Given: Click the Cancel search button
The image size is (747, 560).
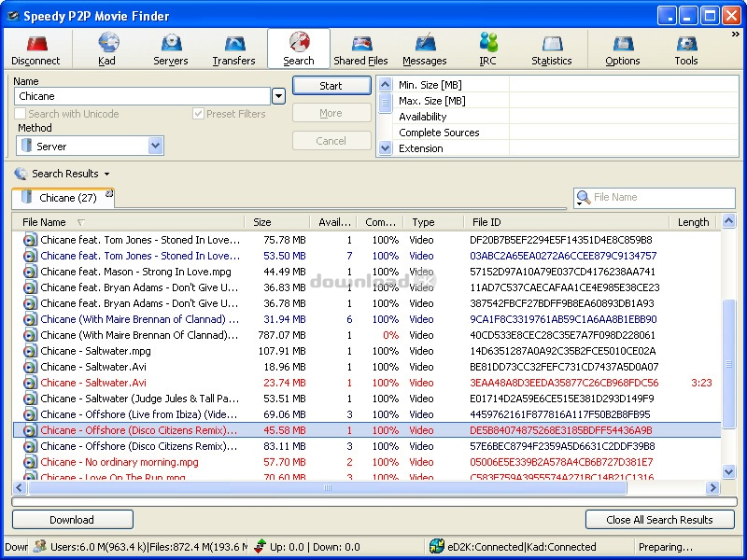Looking at the screenshot, I should [x=331, y=141].
